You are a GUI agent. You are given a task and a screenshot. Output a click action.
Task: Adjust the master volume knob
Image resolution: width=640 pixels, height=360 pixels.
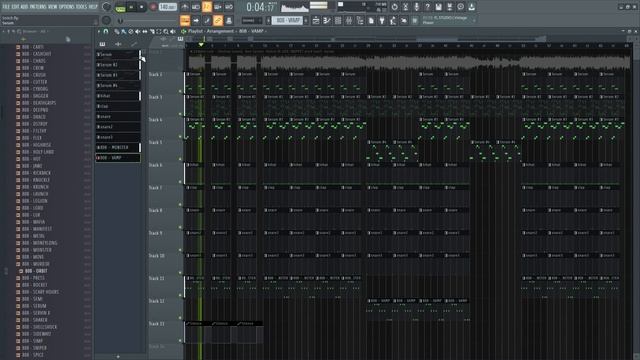coord(107,7)
